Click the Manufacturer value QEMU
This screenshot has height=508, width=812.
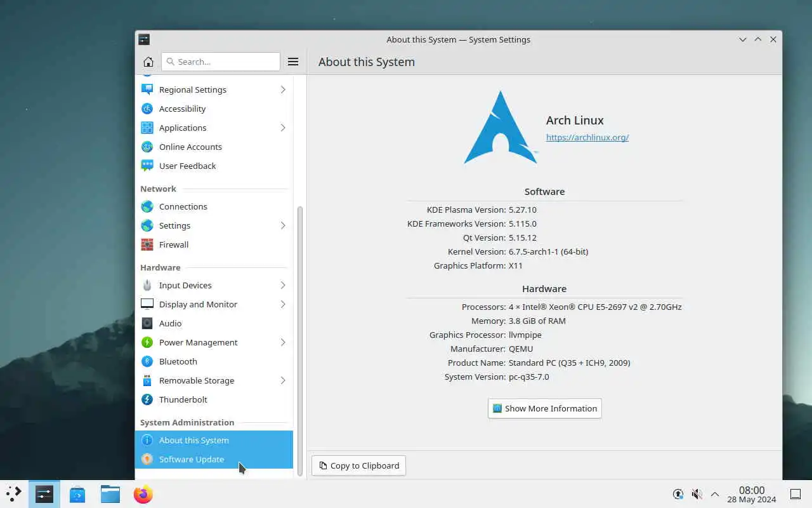pyautogui.click(x=521, y=349)
